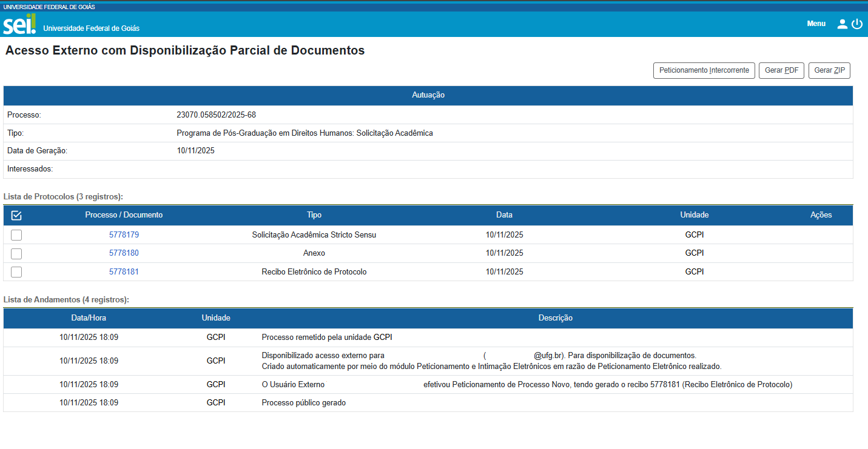Click Peticionamento Intercorrente button
The height and width of the screenshot is (449, 868).
point(704,70)
